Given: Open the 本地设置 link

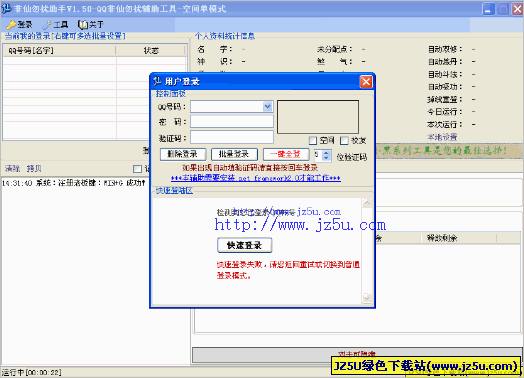Looking at the screenshot, I should (442, 137).
